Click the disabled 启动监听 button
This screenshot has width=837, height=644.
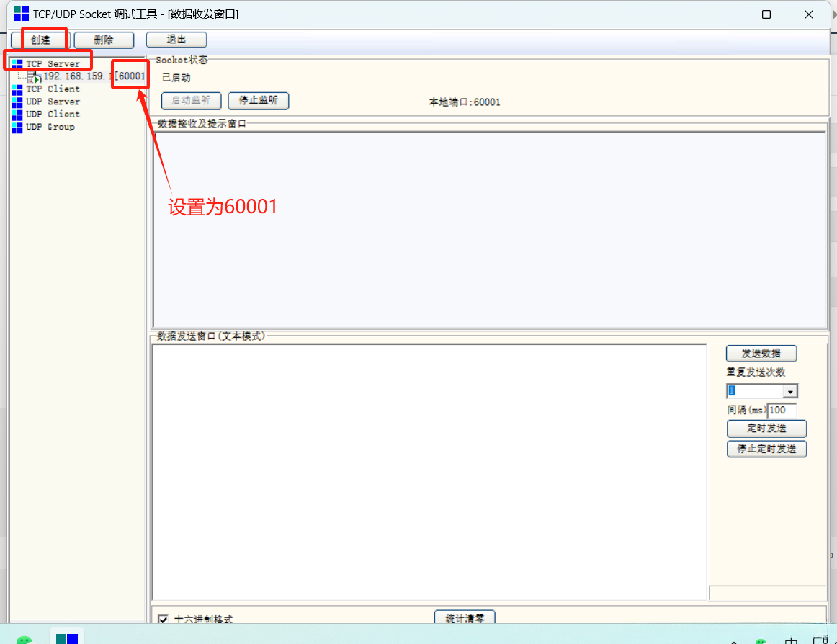[x=191, y=100]
